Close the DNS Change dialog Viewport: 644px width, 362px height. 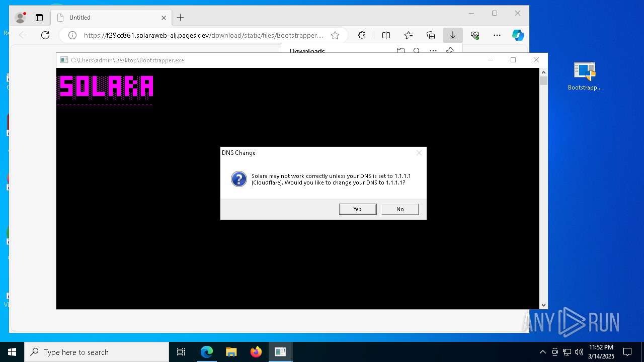pos(419,153)
